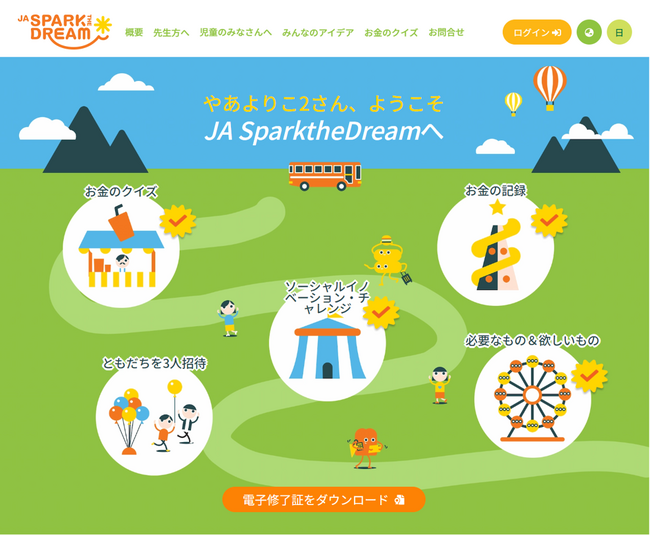Open the circus tent challenge circle
This screenshot has width=650, height=537.
(327, 343)
